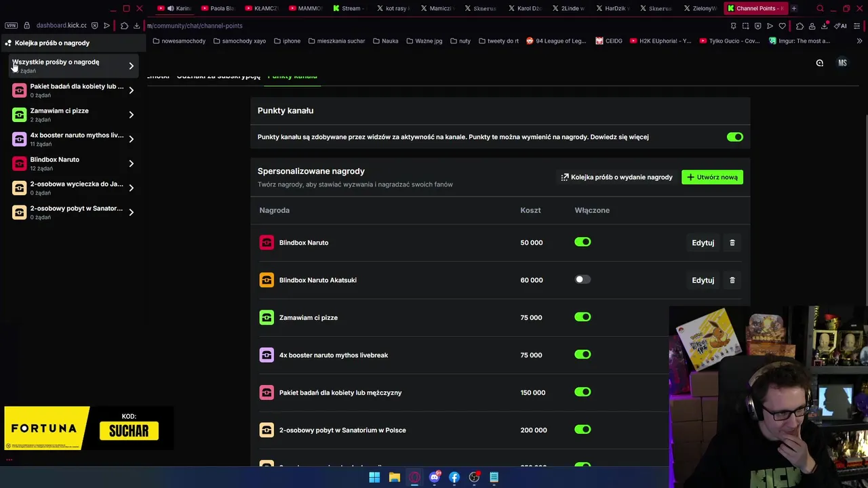Open the MS user avatar menu
Image resolution: width=868 pixels, height=488 pixels.
click(x=842, y=63)
